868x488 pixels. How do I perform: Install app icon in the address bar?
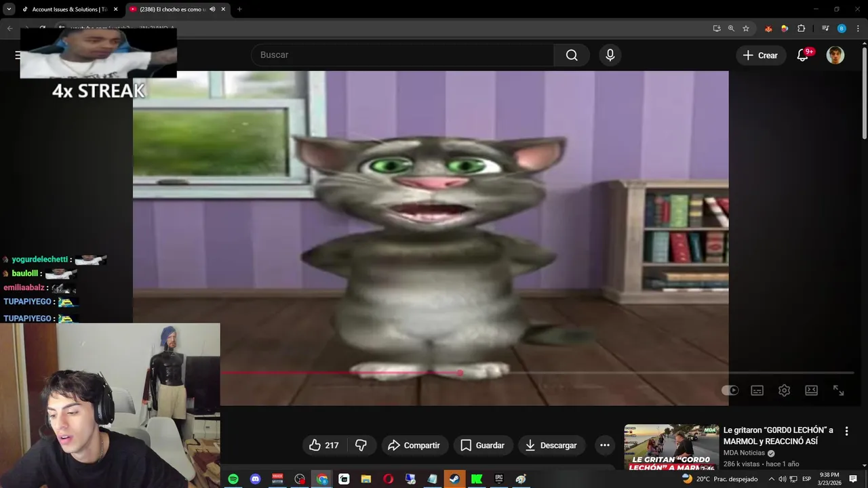pyautogui.click(x=717, y=28)
